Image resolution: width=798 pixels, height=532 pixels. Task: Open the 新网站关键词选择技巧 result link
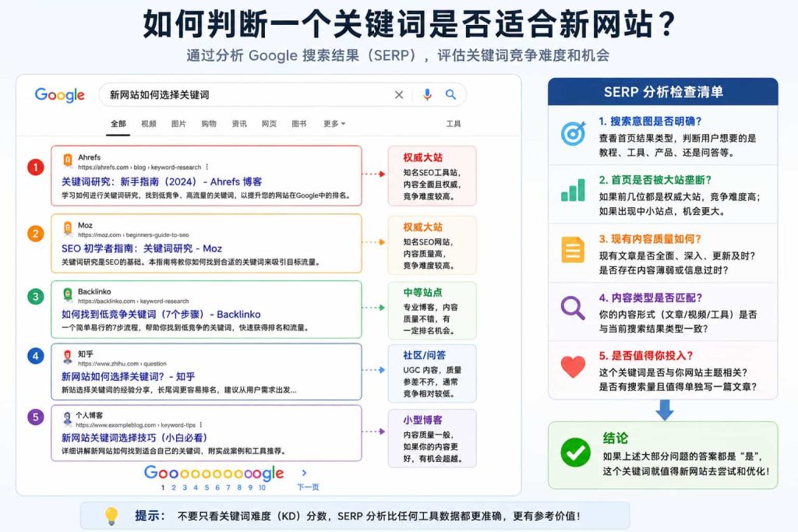tap(134, 438)
